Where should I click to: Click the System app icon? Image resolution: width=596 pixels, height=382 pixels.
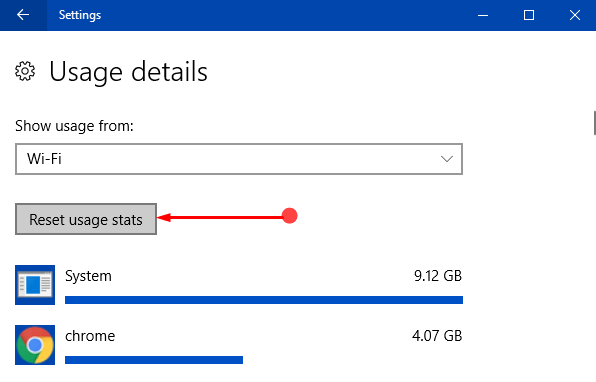pyautogui.click(x=35, y=285)
